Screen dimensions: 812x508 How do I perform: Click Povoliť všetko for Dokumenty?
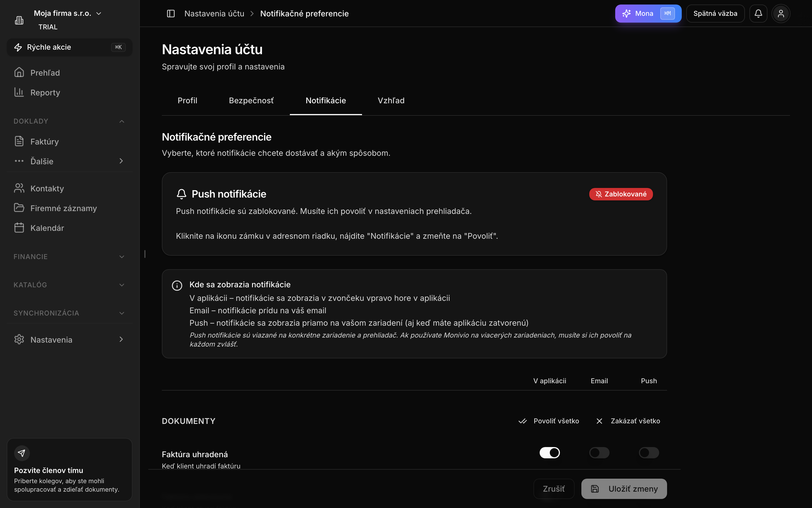[549, 421]
